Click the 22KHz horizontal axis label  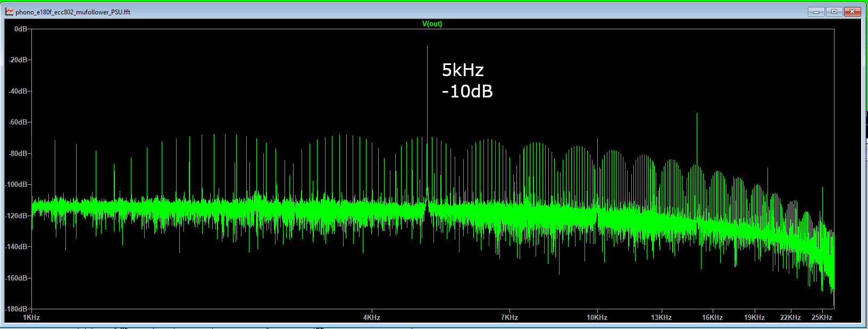click(790, 317)
